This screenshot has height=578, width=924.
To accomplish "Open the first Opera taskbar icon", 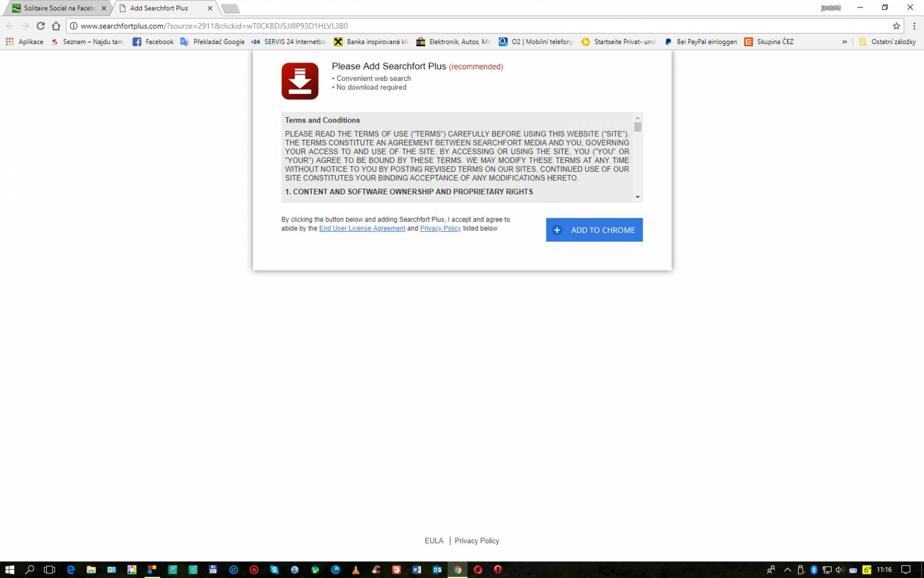I will (478, 569).
